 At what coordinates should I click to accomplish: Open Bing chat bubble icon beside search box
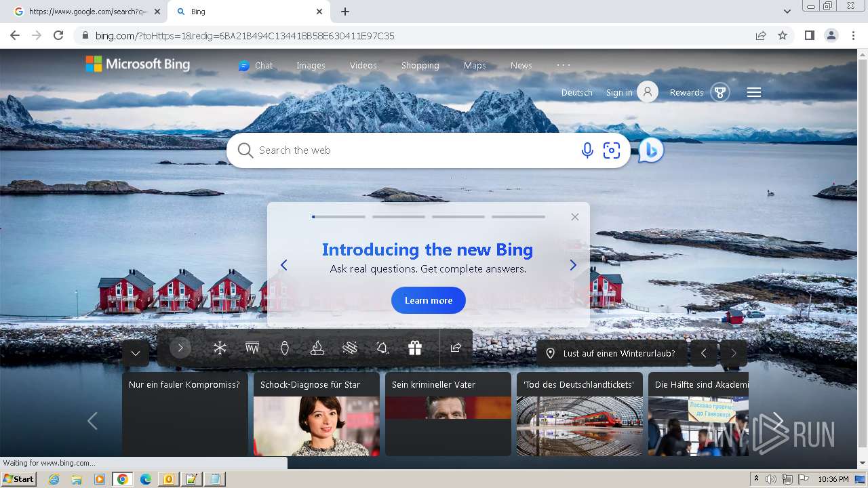tap(650, 150)
